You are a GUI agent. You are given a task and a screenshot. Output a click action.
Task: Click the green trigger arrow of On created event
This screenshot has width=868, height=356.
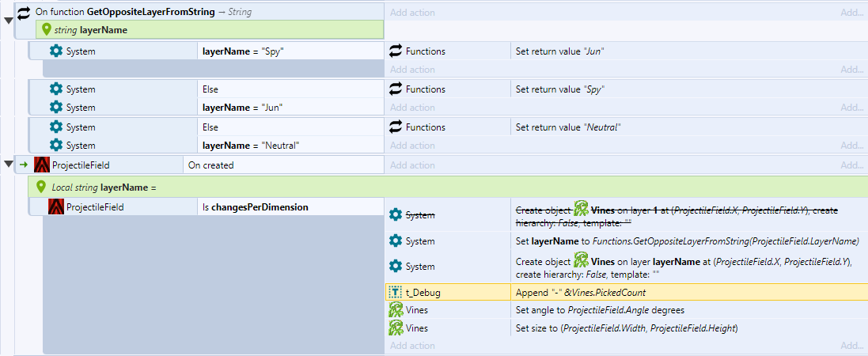pos(24,165)
